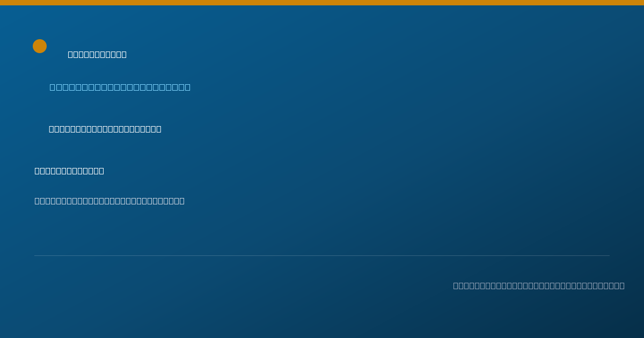644x338 pixels.
Task: Click the last glyph of the gray footer text
Action: pyautogui.click(x=622, y=285)
